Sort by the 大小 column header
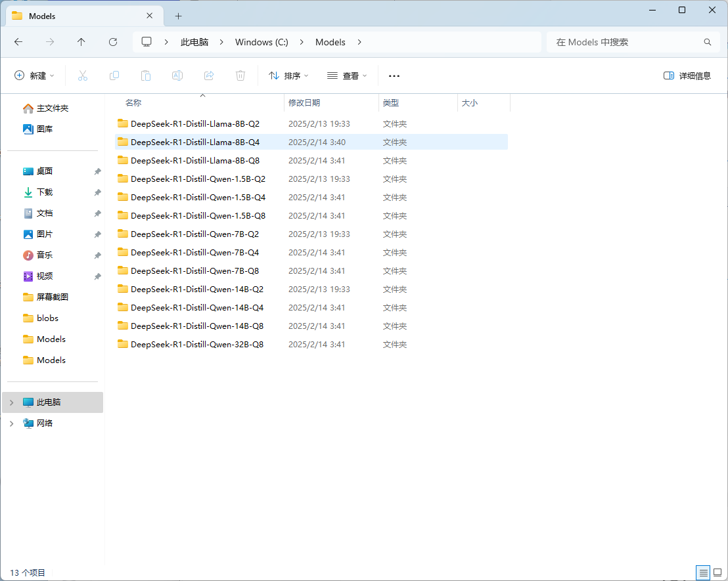 pyautogui.click(x=484, y=103)
